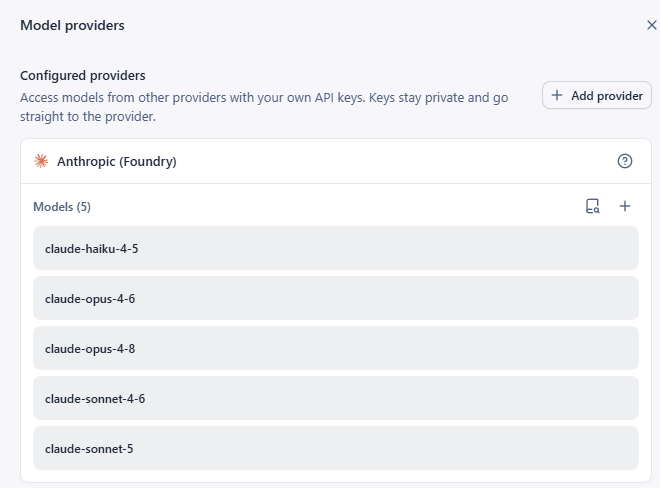Screen dimensions: 660x488
Task: Click the Anthropic starburst logo
Action: 41,161
